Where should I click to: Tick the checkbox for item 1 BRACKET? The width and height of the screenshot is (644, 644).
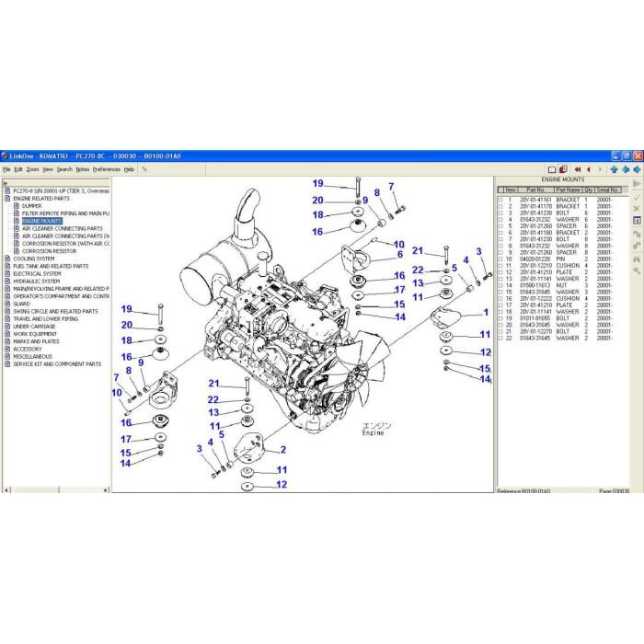pyautogui.click(x=500, y=200)
